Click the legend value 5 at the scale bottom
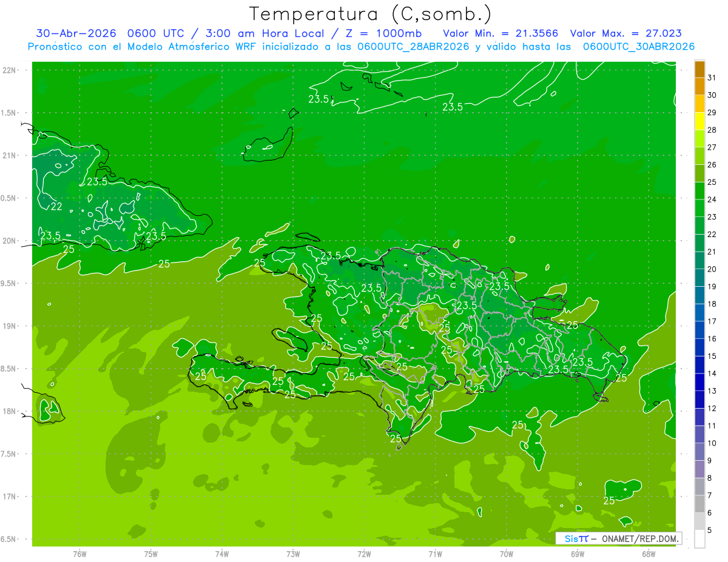 (x=710, y=530)
